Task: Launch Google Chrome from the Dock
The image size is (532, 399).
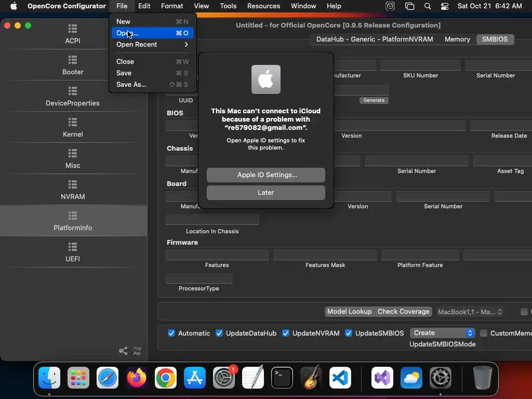Action: pos(166,378)
